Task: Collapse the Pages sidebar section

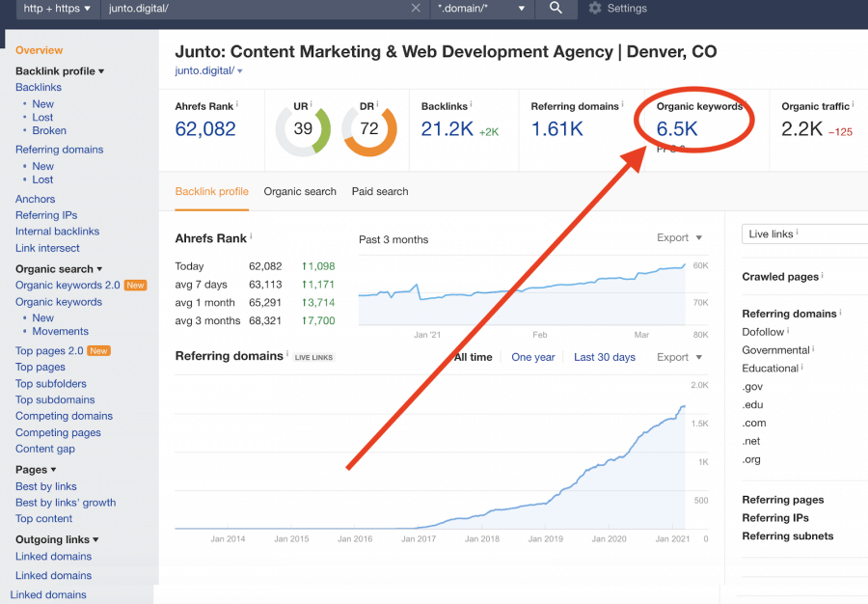Action: coord(53,470)
